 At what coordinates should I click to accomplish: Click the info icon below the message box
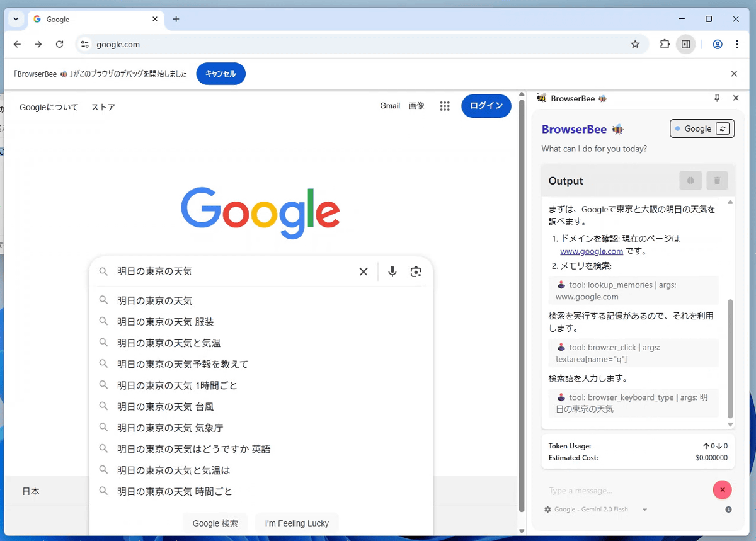pyautogui.click(x=728, y=510)
